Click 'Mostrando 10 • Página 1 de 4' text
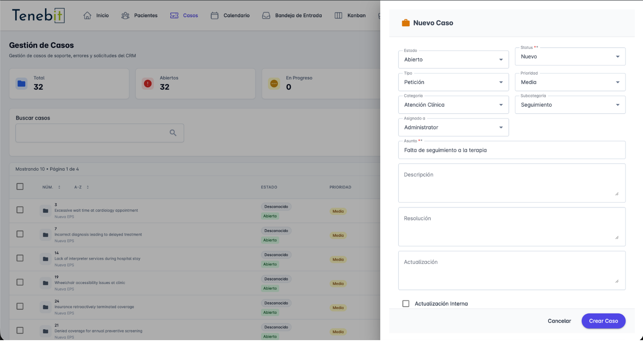The image size is (643, 364). [x=47, y=169]
